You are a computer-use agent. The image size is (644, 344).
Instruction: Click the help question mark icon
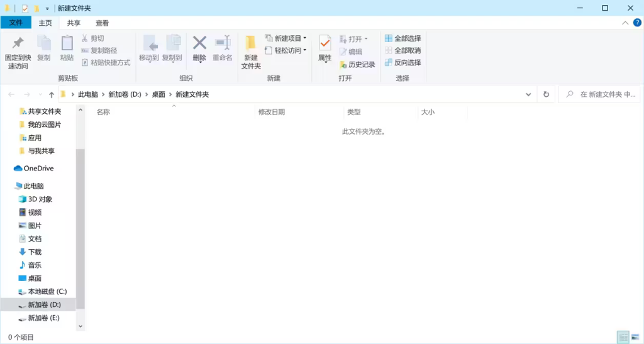(x=637, y=23)
